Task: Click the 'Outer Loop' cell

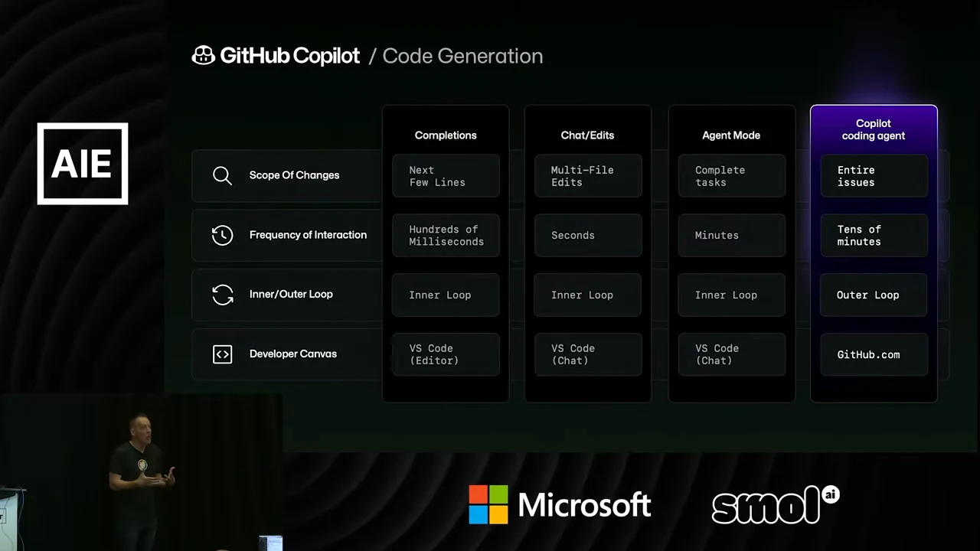Action: [874, 295]
